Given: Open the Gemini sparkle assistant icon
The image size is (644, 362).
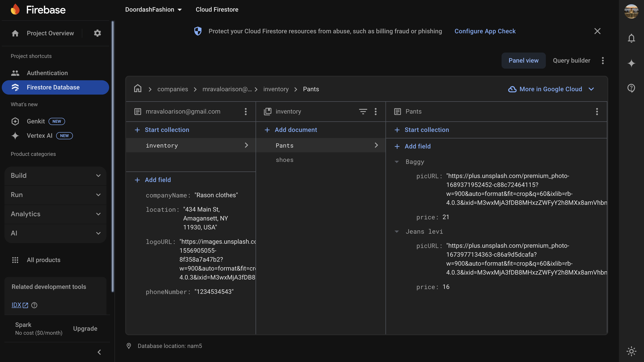Looking at the screenshot, I should tap(631, 63).
